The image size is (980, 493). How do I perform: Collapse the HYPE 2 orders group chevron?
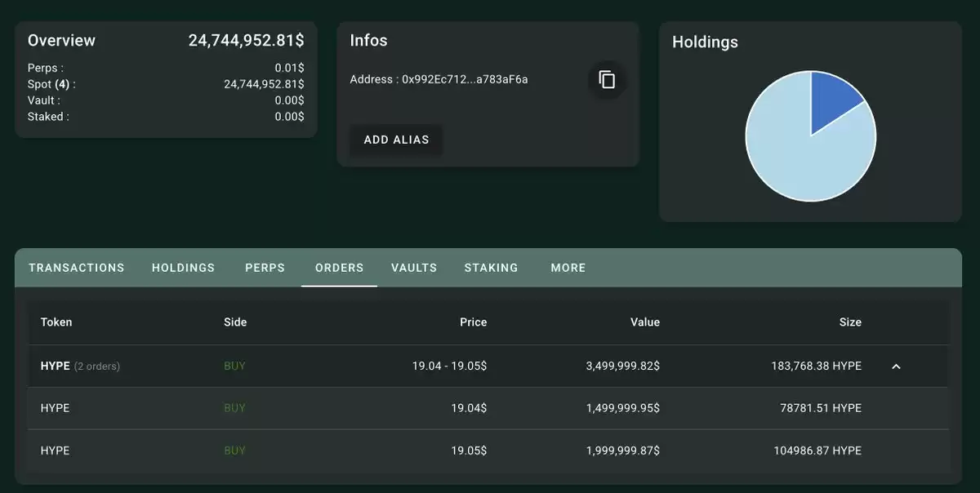(896, 366)
